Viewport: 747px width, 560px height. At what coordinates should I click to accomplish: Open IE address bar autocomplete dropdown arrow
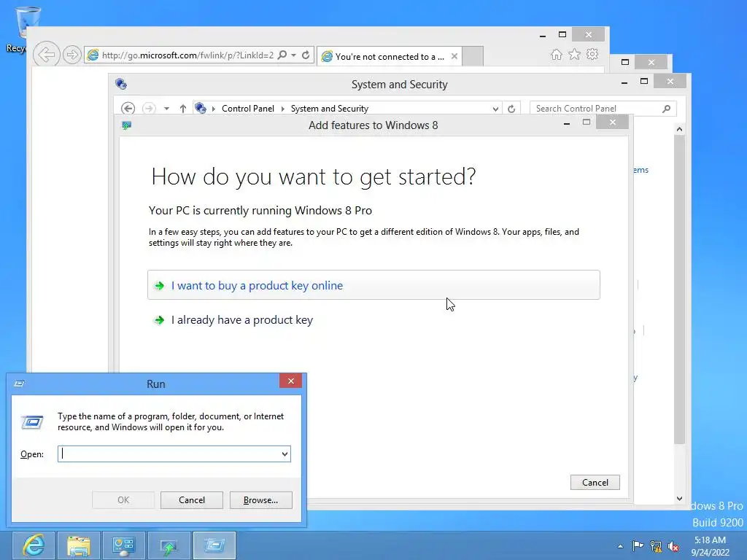[x=293, y=55]
